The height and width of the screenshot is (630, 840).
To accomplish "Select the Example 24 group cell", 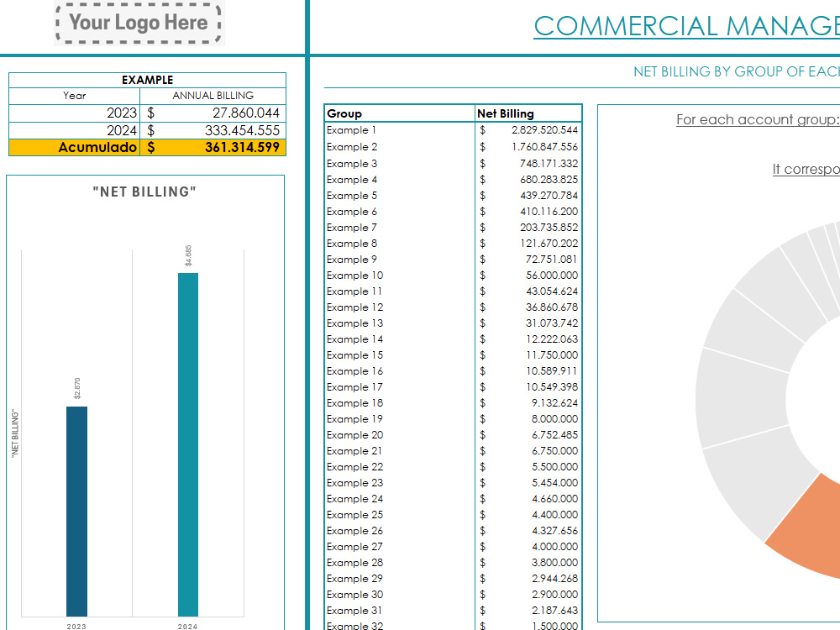I will coord(400,499).
